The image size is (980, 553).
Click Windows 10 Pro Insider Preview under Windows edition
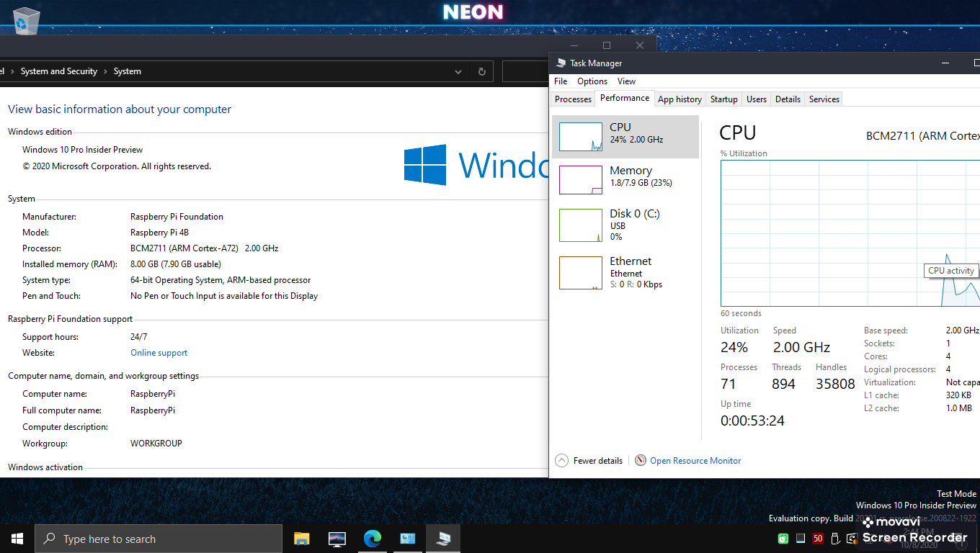pos(83,150)
